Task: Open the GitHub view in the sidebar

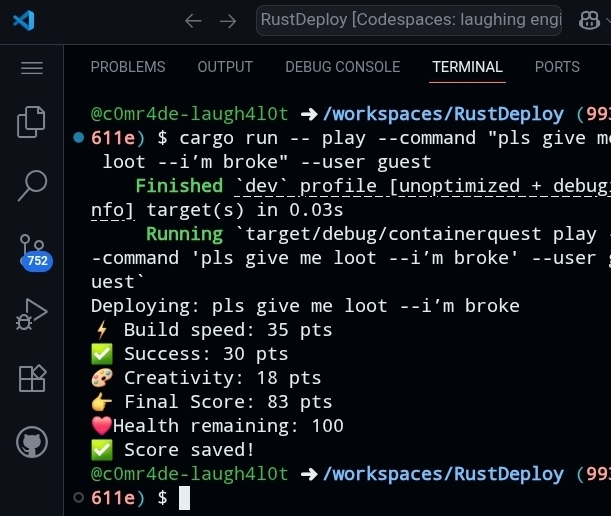Action: pyautogui.click(x=32, y=442)
